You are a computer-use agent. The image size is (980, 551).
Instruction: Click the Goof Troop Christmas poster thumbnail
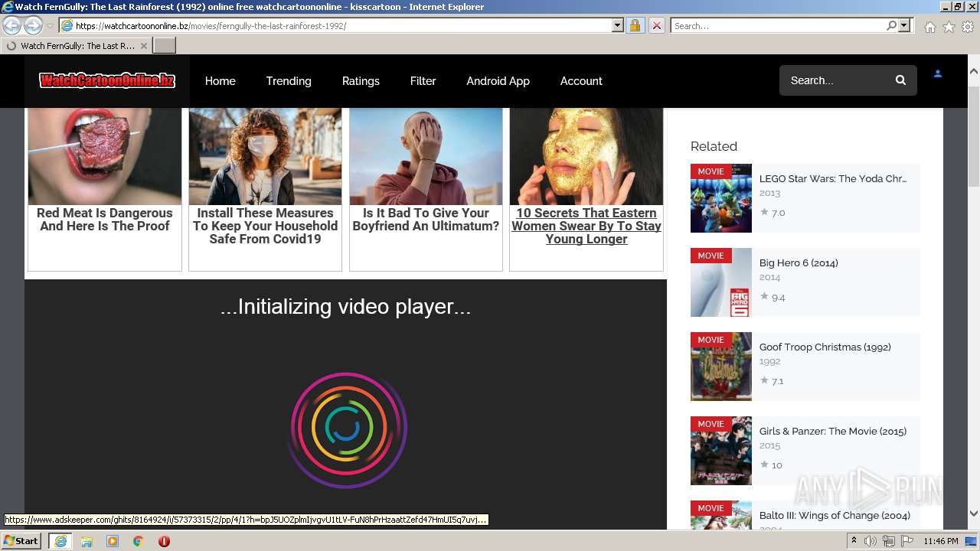coord(721,367)
